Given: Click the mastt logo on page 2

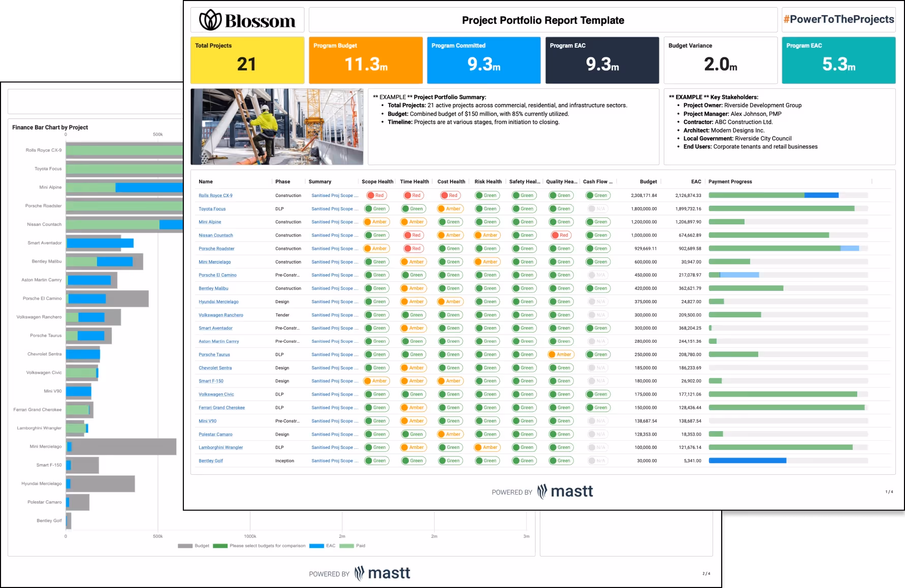Looking at the screenshot, I should 382,573.
